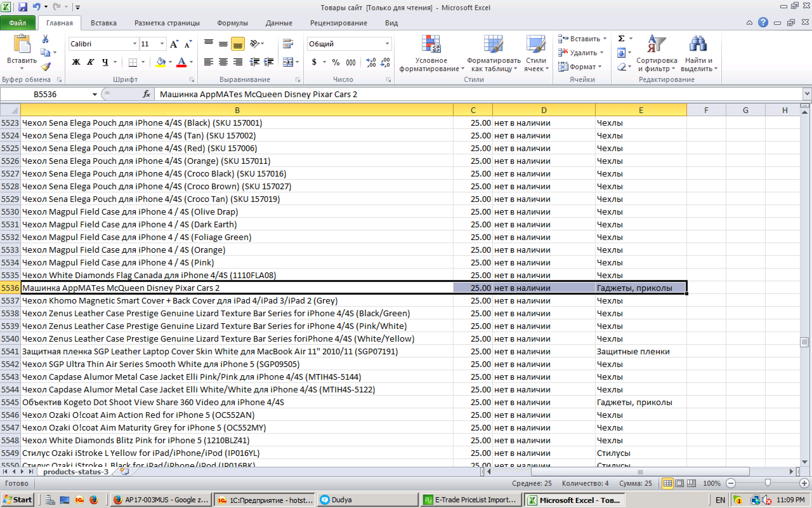
Task: Open the Файл tab
Action: [x=17, y=23]
